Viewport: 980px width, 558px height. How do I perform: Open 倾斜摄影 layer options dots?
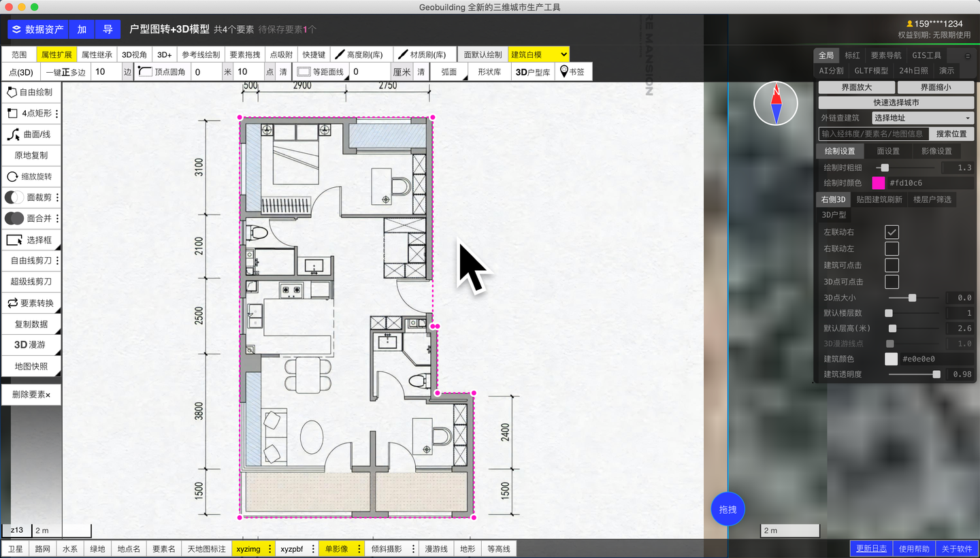[x=413, y=548]
